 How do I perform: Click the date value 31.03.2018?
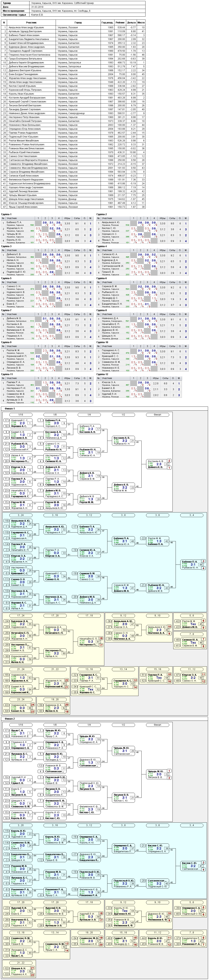click(37, 6)
